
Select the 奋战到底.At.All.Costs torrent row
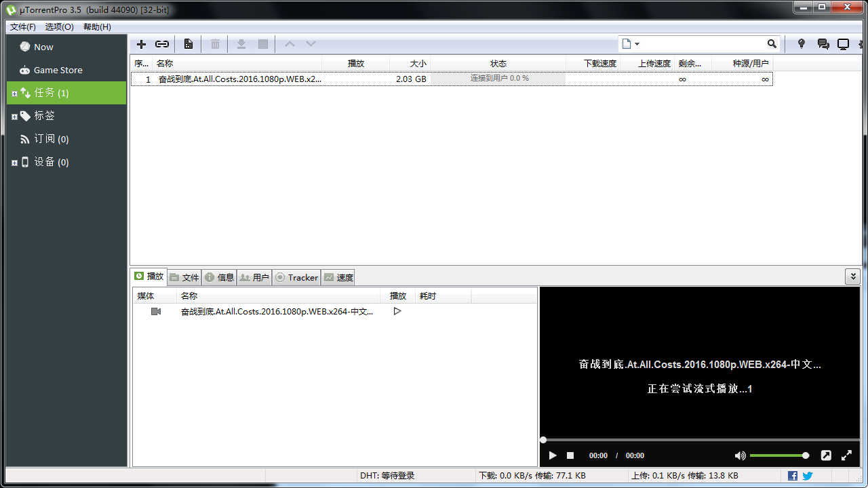452,79
